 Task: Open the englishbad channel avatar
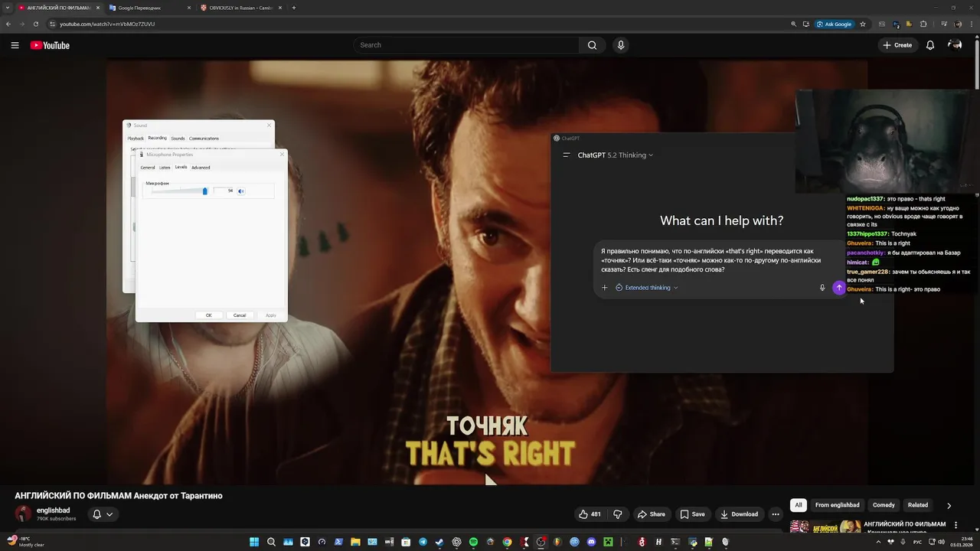(24, 514)
